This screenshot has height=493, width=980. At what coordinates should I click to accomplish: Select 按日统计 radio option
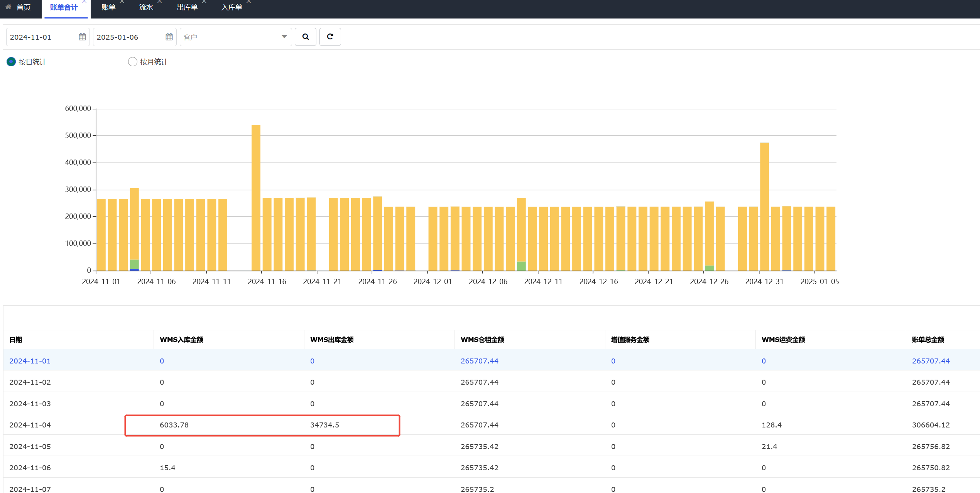pos(11,62)
